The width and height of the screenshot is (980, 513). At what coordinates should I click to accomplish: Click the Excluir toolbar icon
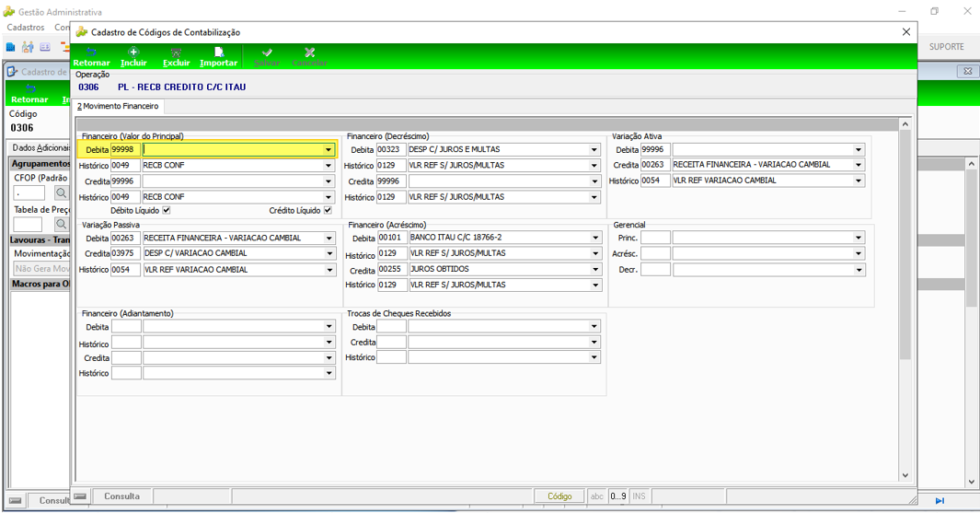tap(177, 52)
